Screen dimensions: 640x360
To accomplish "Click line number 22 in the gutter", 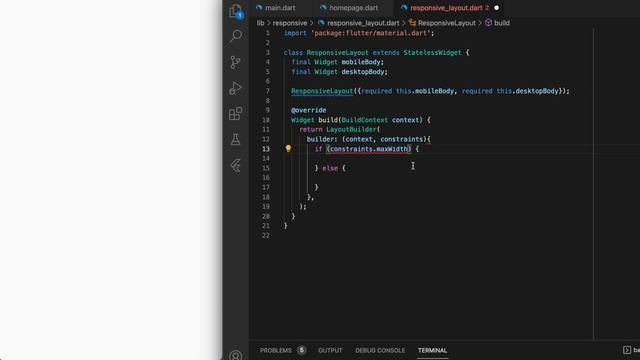I will (x=266, y=236).
